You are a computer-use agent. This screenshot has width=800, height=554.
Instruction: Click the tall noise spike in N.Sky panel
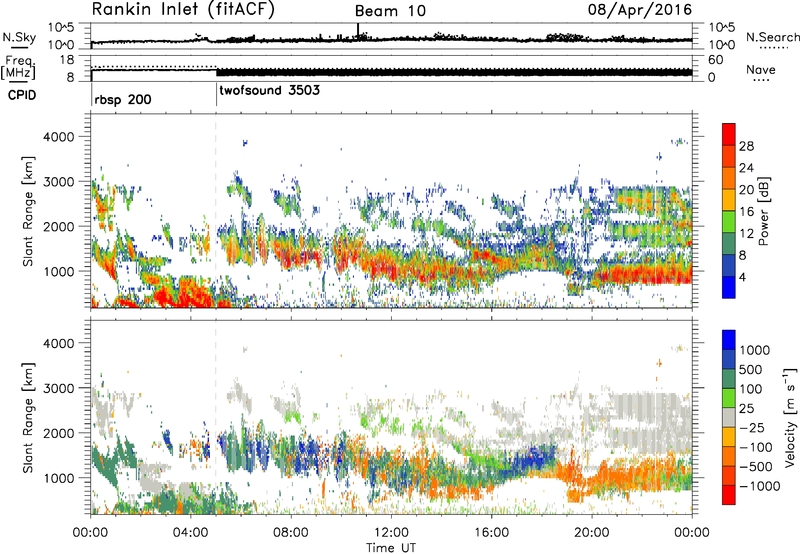(x=358, y=30)
